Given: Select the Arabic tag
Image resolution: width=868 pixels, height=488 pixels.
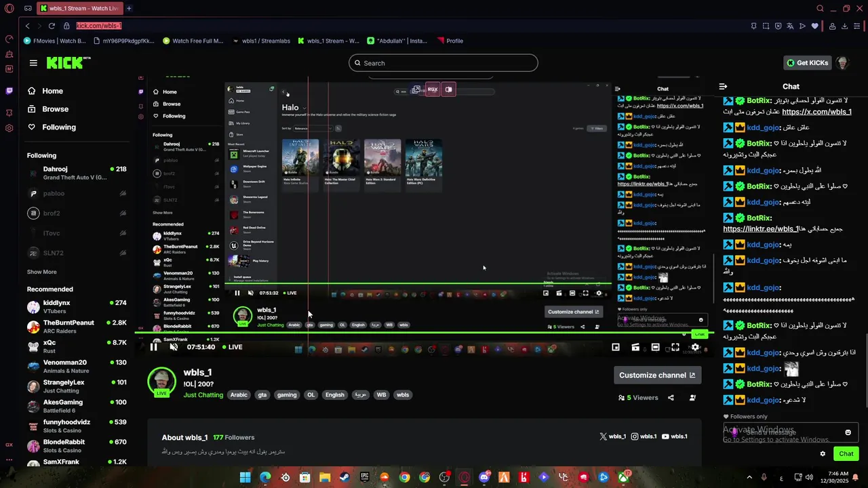Looking at the screenshot, I should pos(239,395).
